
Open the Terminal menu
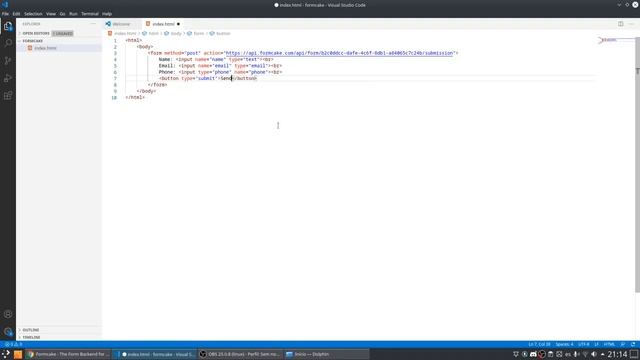coord(90,14)
